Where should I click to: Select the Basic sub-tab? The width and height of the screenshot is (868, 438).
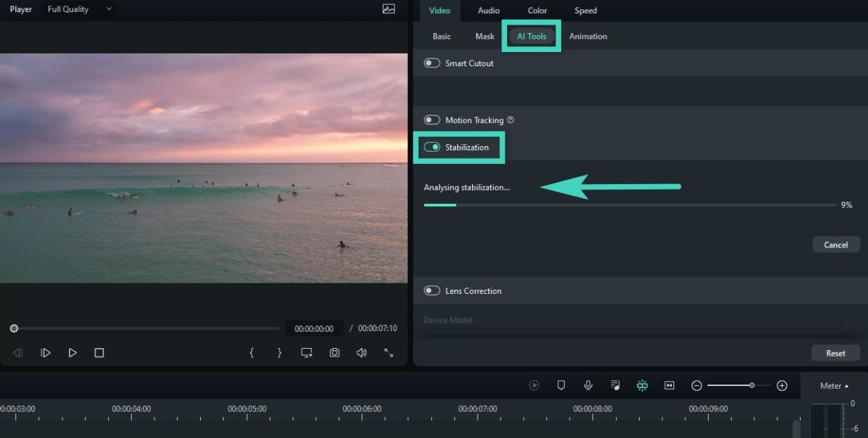(442, 36)
